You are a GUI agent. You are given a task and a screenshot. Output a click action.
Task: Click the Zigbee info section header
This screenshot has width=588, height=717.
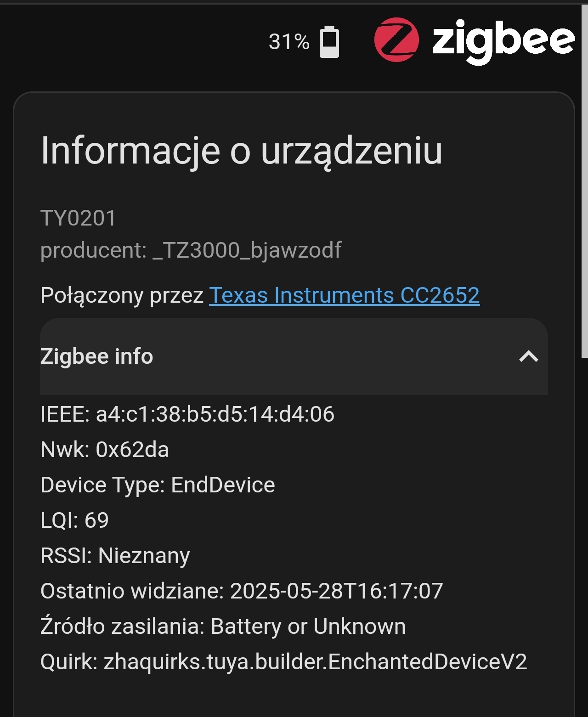point(96,356)
